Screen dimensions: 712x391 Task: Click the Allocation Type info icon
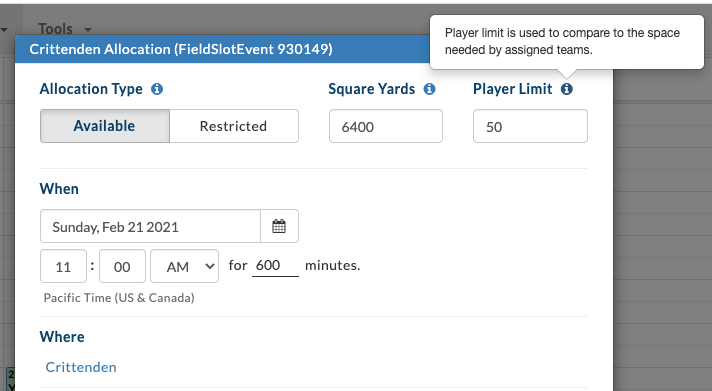(157, 89)
